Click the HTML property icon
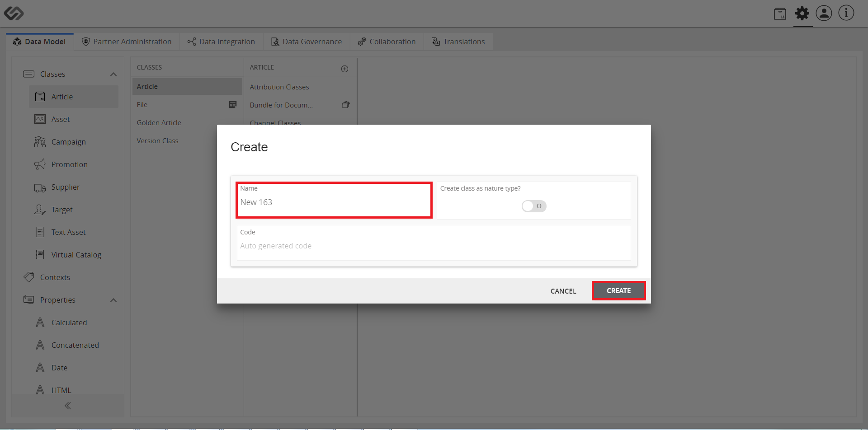 click(x=40, y=390)
